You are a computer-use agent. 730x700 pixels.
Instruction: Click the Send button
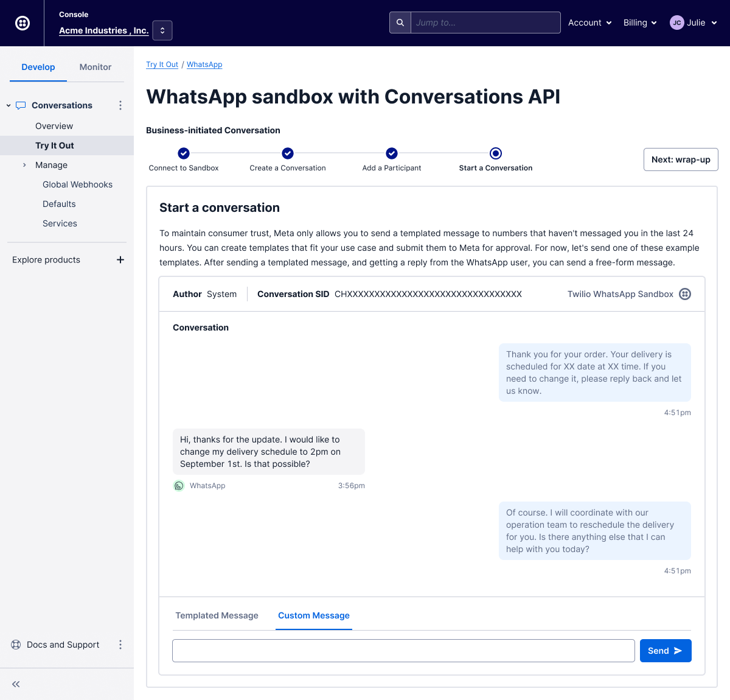click(666, 651)
